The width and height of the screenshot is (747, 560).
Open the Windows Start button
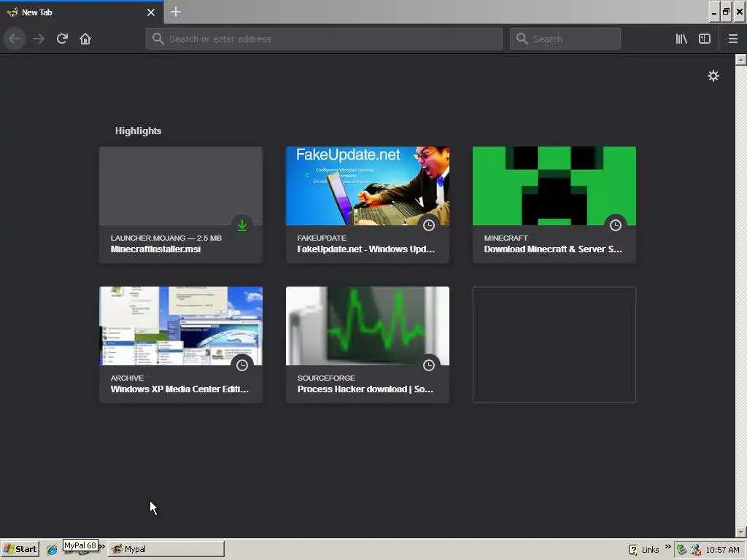(20, 549)
